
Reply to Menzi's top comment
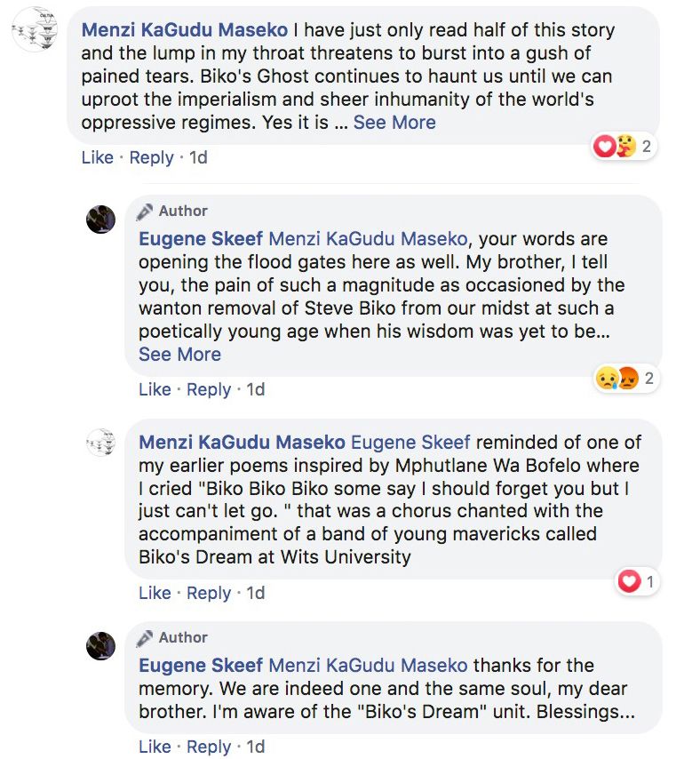[152, 157]
